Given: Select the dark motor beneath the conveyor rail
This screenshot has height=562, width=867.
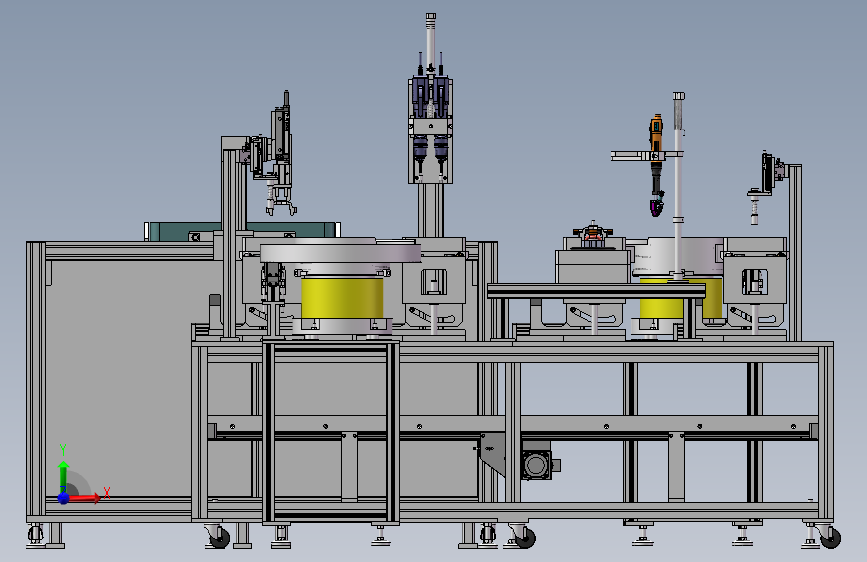Looking at the screenshot, I should (x=536, y=464).
